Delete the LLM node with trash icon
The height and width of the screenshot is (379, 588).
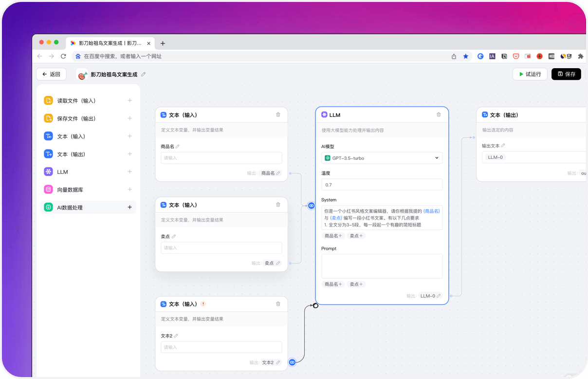[439, 115]
